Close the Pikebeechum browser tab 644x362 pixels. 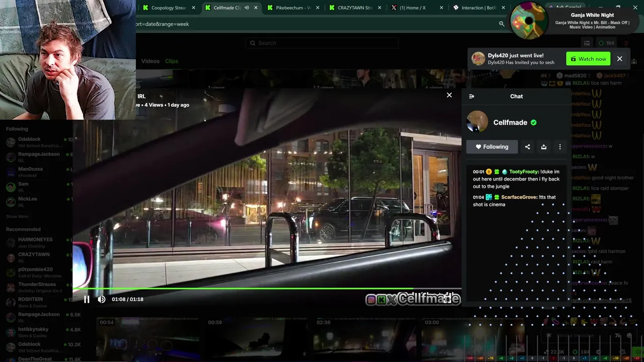tap(317, 8)
